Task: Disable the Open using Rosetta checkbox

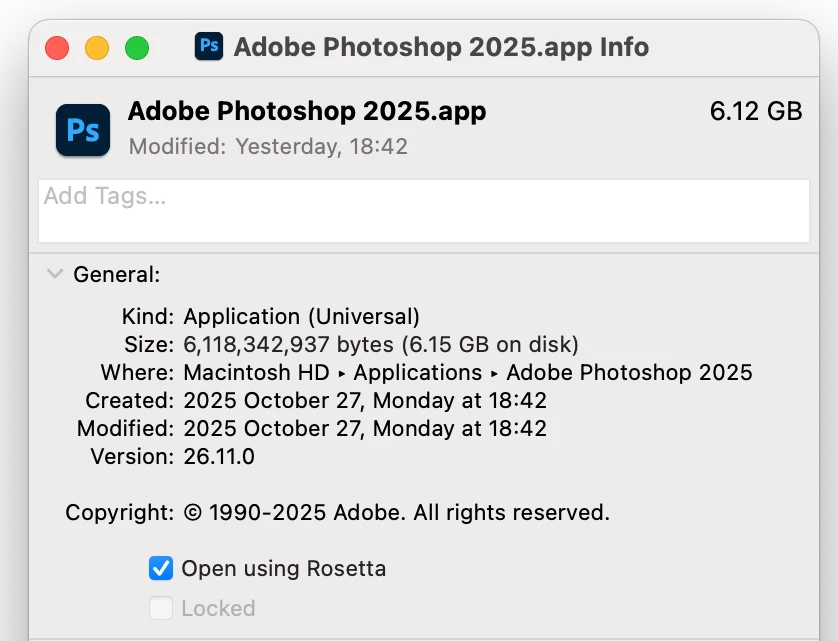Action: [x=161, y=569]
